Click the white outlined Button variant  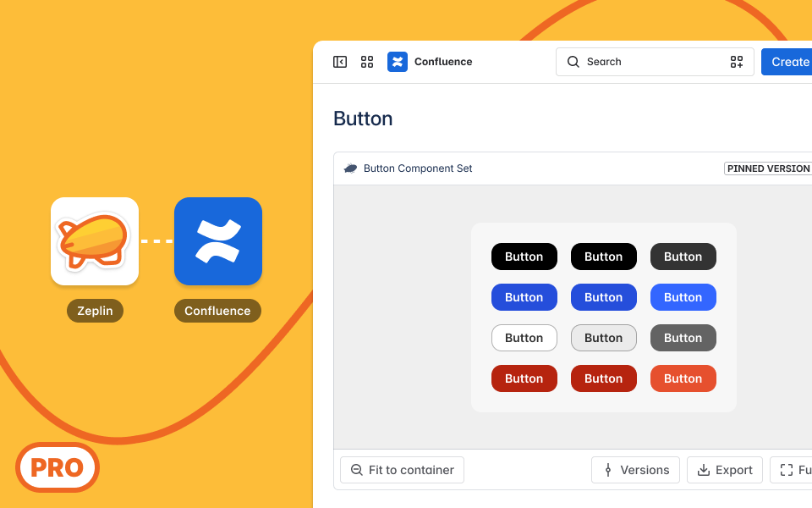coord(524,338)
